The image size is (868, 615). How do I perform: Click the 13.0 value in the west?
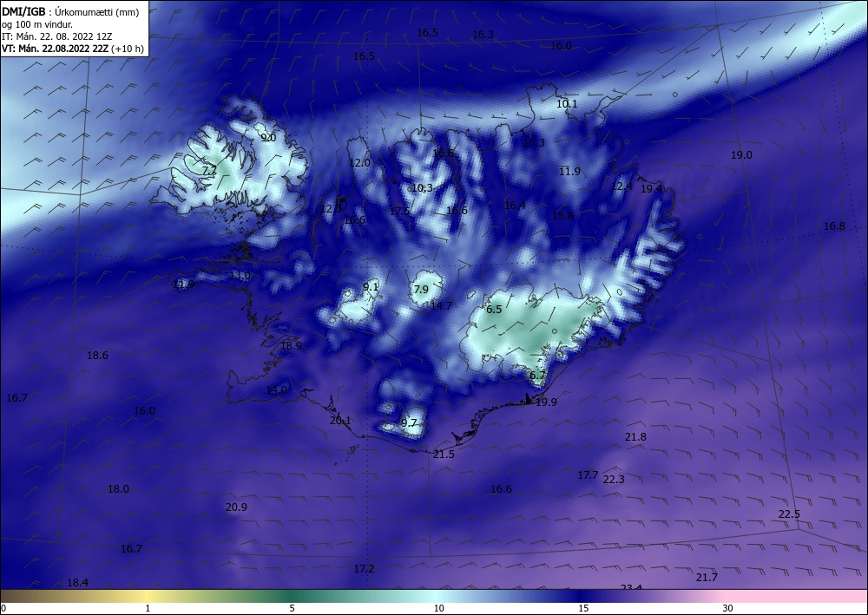click(240, 276)
